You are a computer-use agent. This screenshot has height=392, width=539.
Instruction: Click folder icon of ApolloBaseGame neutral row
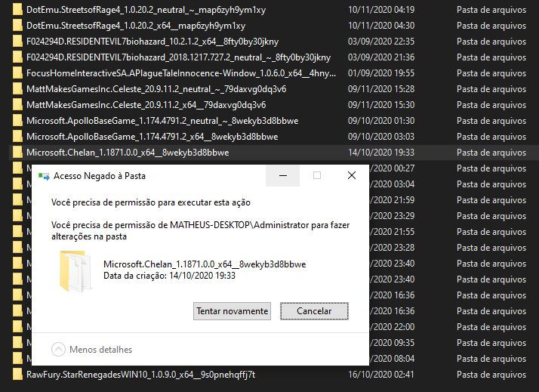17,121
